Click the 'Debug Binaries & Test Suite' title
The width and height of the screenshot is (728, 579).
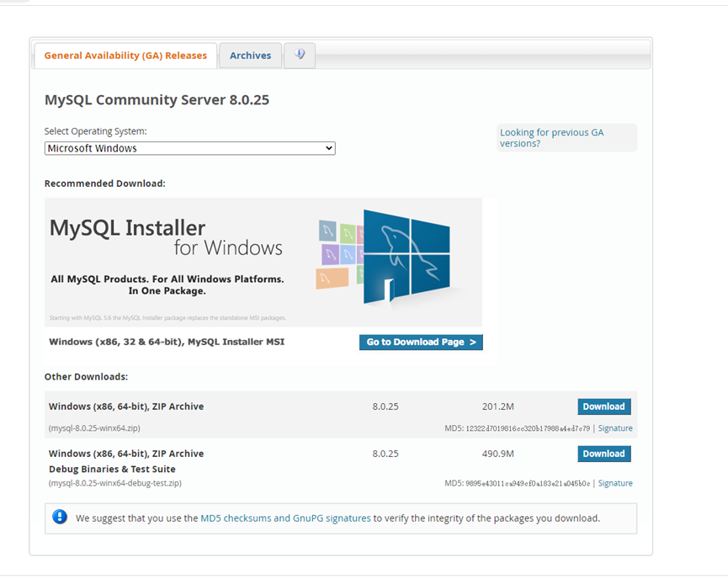(x=112, y=469)
